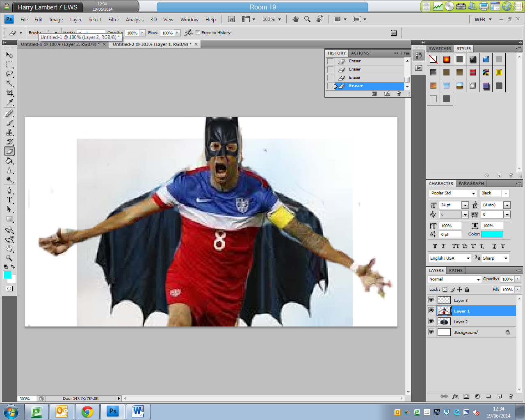Hide the Background layer
Image resolution: width=525 pixels, height=420 pixels.
431,332
